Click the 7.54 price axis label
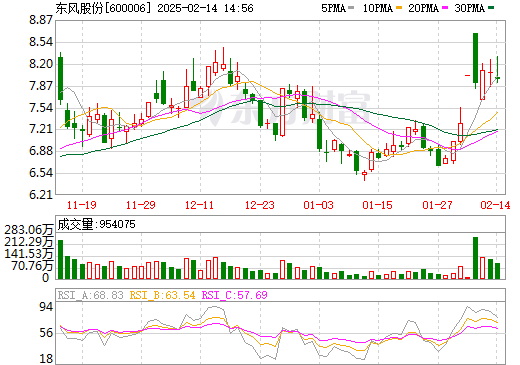520x365 pixels. 41,108
